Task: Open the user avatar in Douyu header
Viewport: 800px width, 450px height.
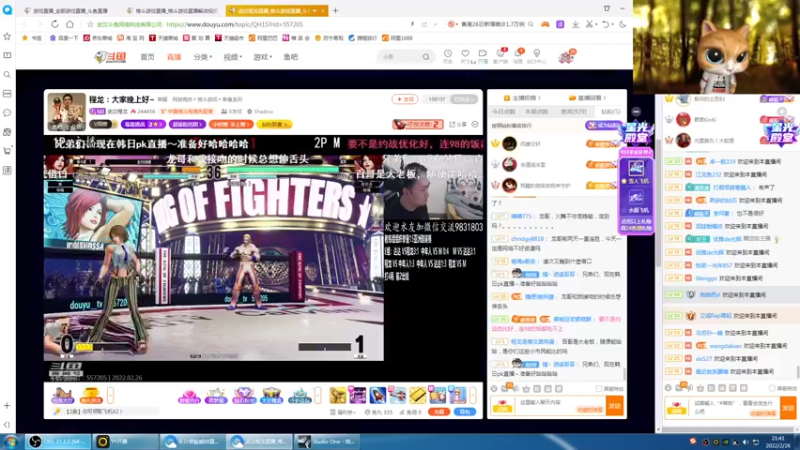Action: (x=566, y=57)
